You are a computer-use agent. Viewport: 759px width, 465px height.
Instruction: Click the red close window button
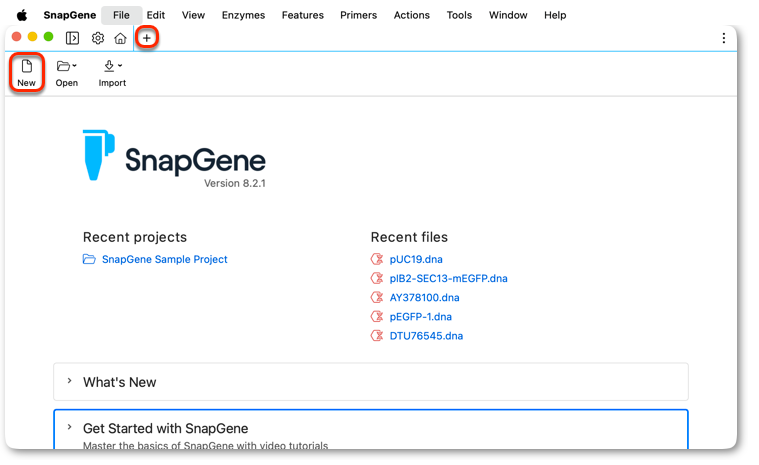(x=16, y=37)
